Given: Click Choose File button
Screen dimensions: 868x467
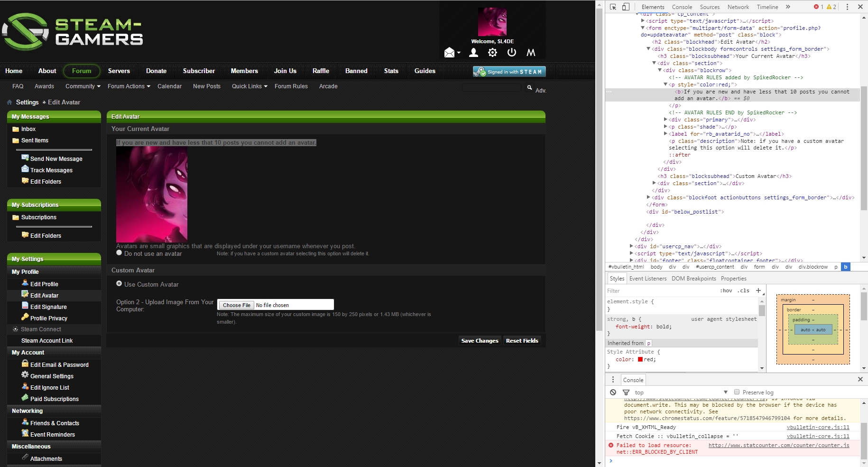Looking at the screenshot, I should click(237, 305).
